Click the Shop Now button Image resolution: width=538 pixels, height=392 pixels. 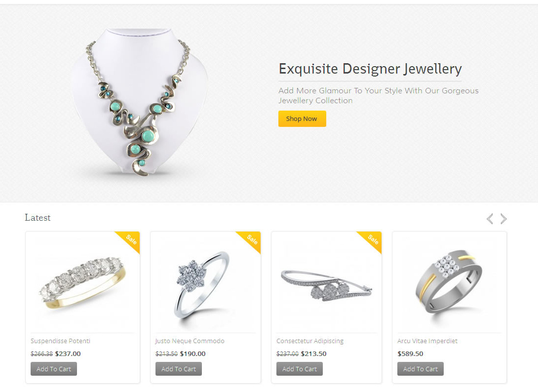tap(302, 119)
